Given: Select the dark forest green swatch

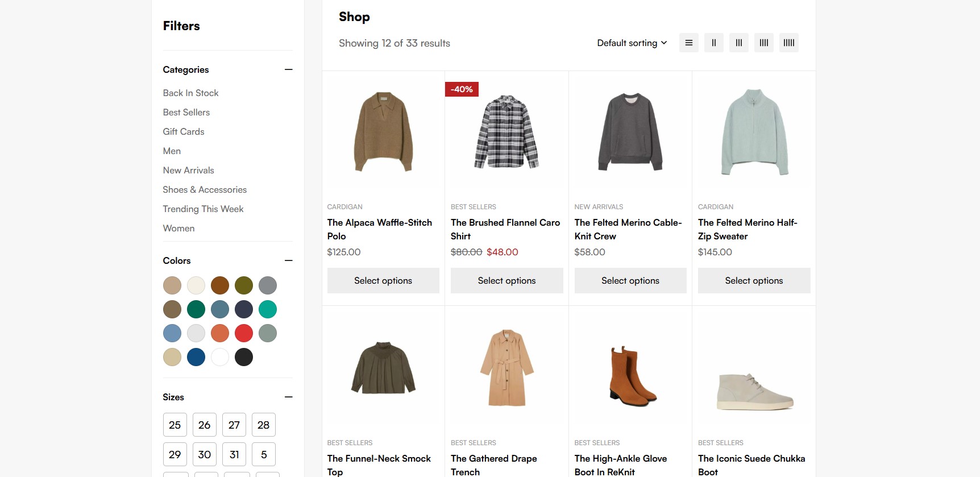Looking at the screenshot, I should point(196,309).
